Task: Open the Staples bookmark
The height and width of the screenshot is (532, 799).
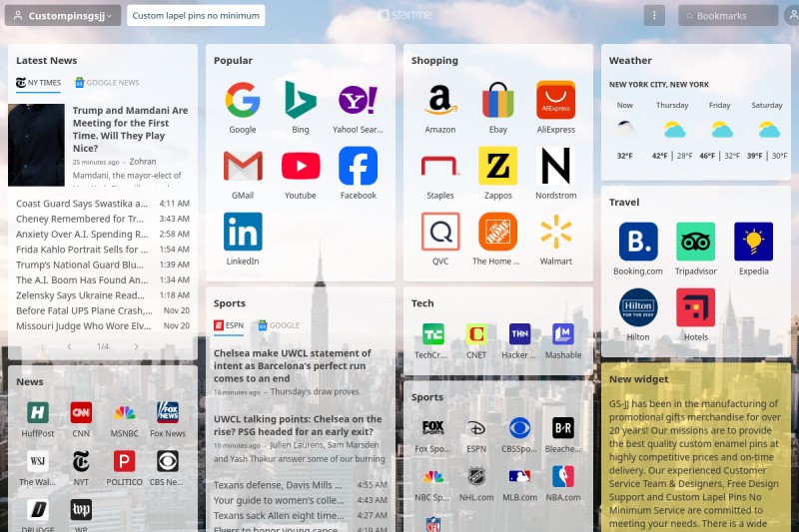Action: click(440, 166)
